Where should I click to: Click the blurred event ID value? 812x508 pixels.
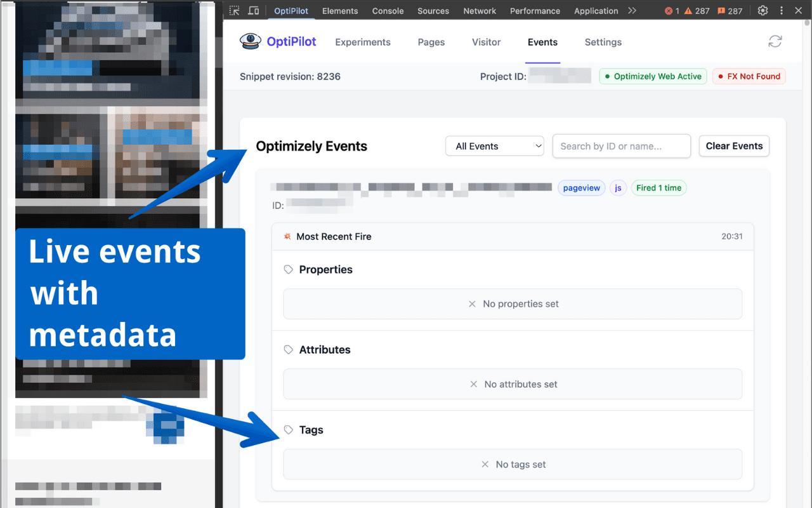(319, 203)
